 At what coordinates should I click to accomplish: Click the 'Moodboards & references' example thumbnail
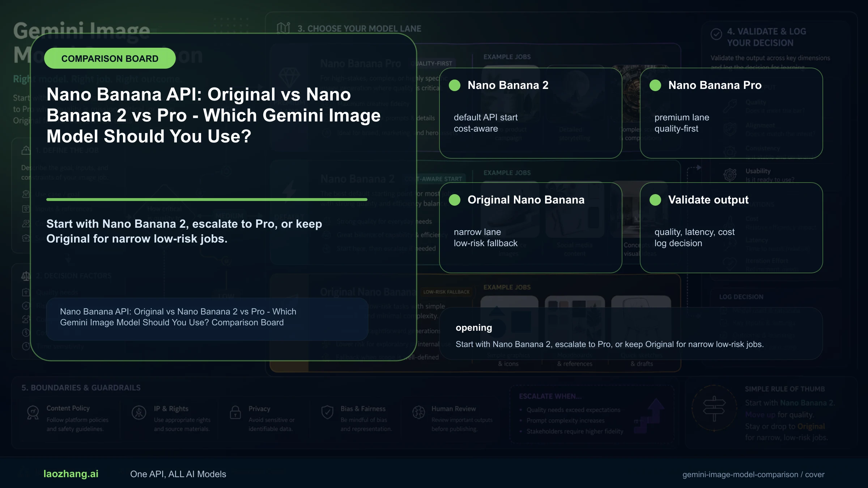pos(575,324)
